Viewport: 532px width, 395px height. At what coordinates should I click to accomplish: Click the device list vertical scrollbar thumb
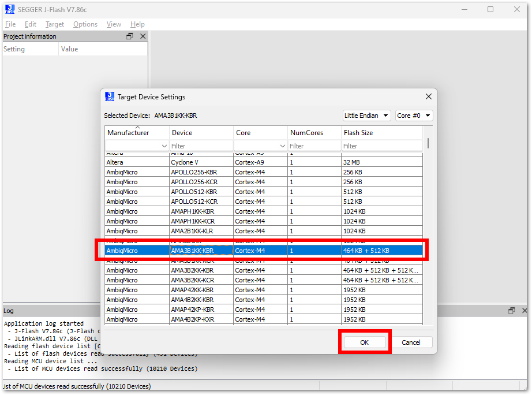click(428, 143)
